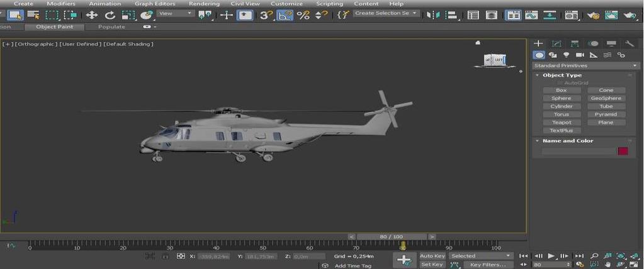The width and height of the screenshot is (644, 269).
Task: Switch to Object Paint ribbon tab
Action: click(x=55, y=26)
